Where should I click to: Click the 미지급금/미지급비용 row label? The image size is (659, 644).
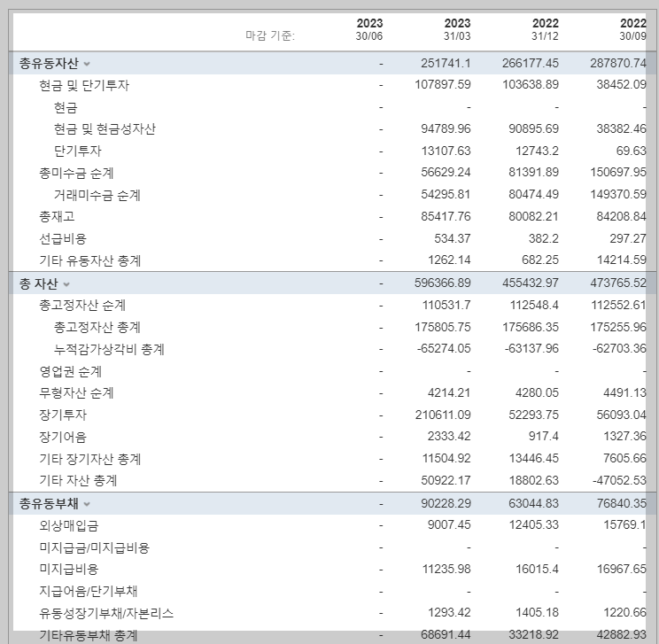(x=94, y=547)
